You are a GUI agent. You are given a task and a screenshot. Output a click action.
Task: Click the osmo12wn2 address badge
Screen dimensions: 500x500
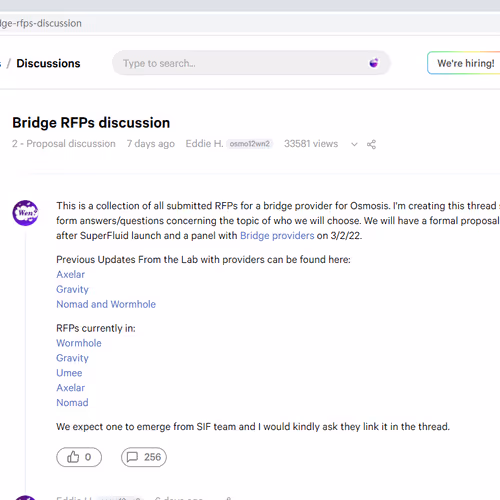point(250,144)
